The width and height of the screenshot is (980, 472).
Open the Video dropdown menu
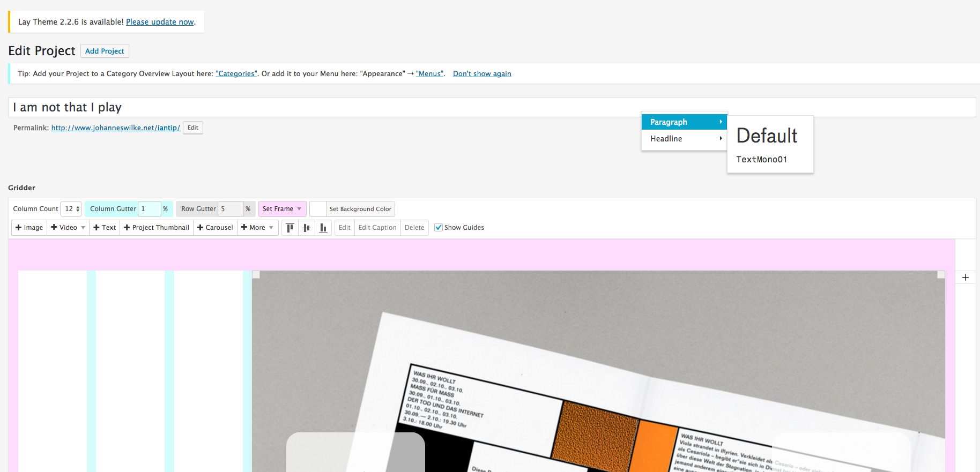[68, 228]
